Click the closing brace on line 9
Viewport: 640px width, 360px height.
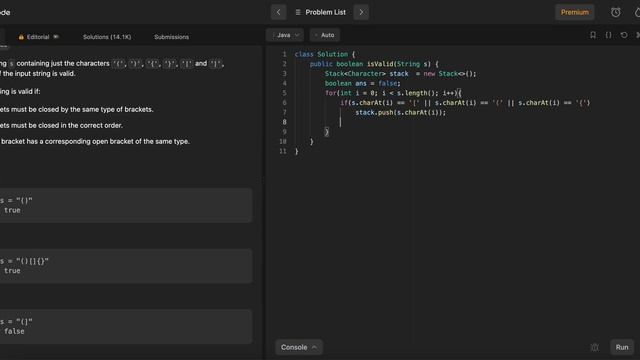pyautogui.click(x=327, y=132)
